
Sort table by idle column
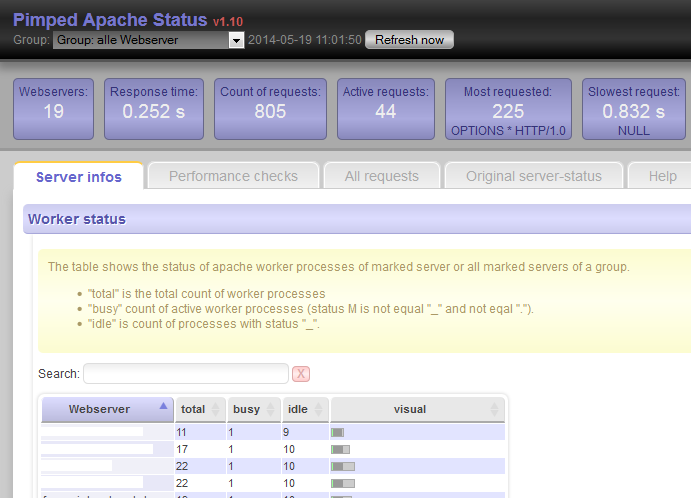305,409
